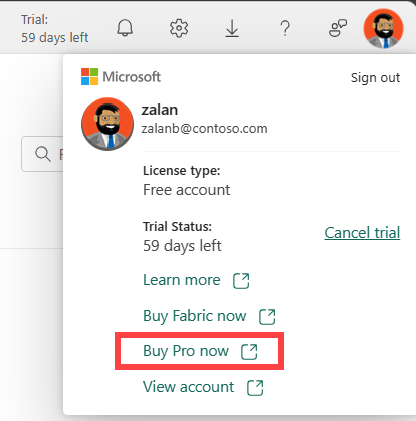The image size is (416, 421).
Task: Click the Trial 59 days left header text
Action: click(55, 29)
